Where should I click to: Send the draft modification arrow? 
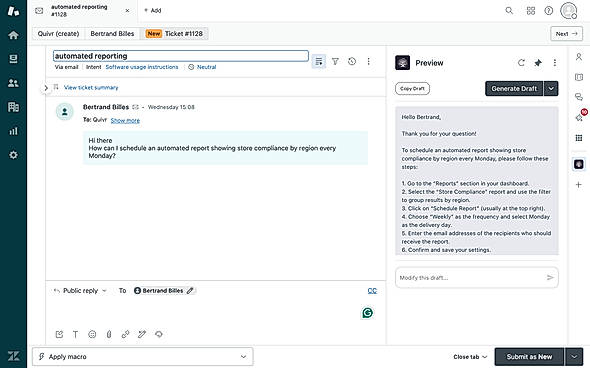[550, 278]
